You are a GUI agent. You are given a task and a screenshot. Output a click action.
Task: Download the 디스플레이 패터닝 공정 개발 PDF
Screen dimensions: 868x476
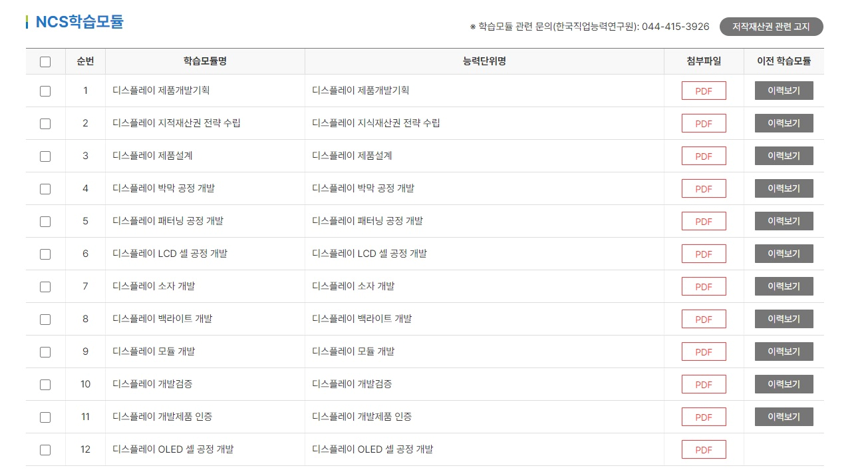(x=704, y=220)
